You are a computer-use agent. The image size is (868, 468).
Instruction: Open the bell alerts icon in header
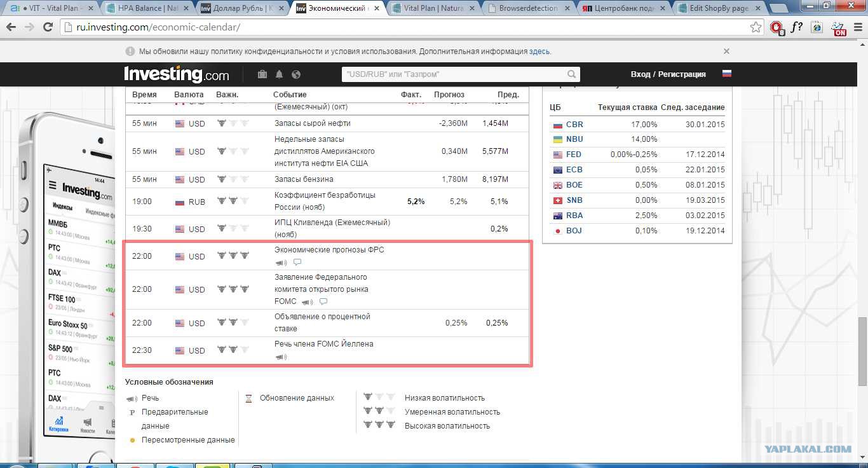(x=279, y=74)
